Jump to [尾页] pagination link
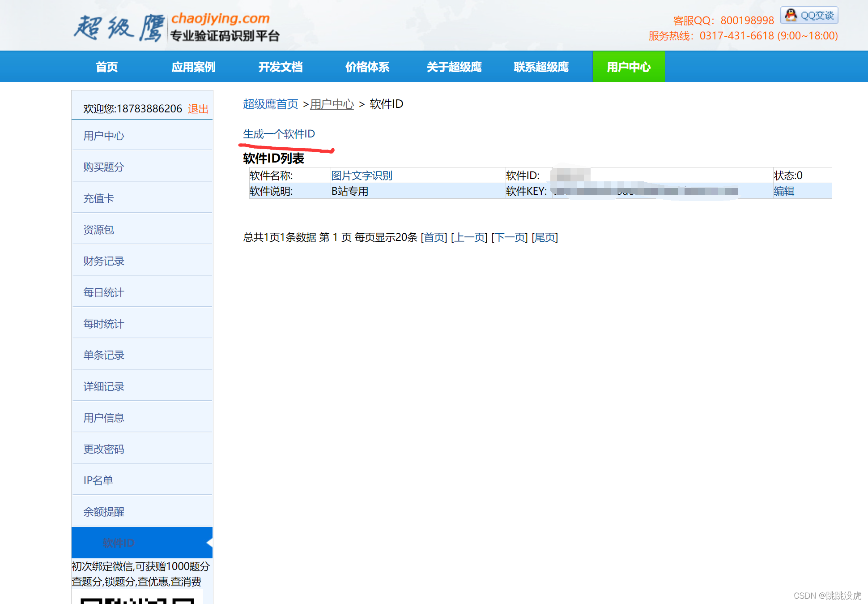Image resolution: width=868 pixels, height=604 pixels. pos(545,237)
